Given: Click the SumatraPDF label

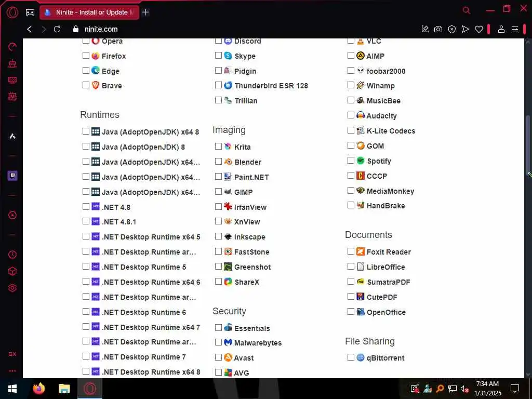Looking at the screenshot, I should (389, 282).
